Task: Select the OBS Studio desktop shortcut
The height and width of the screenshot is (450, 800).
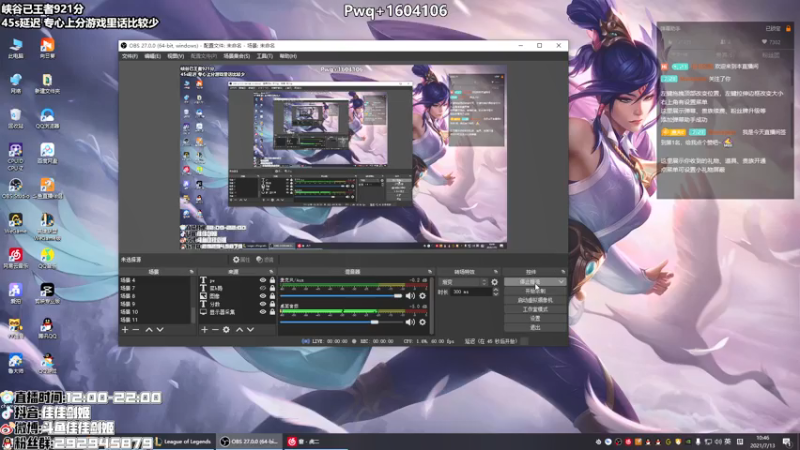Action: 15,188
